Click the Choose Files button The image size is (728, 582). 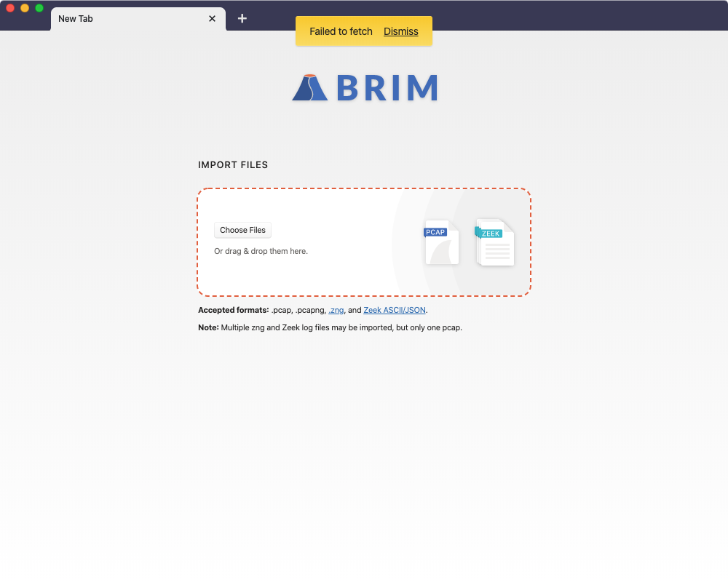click(242, 230)
